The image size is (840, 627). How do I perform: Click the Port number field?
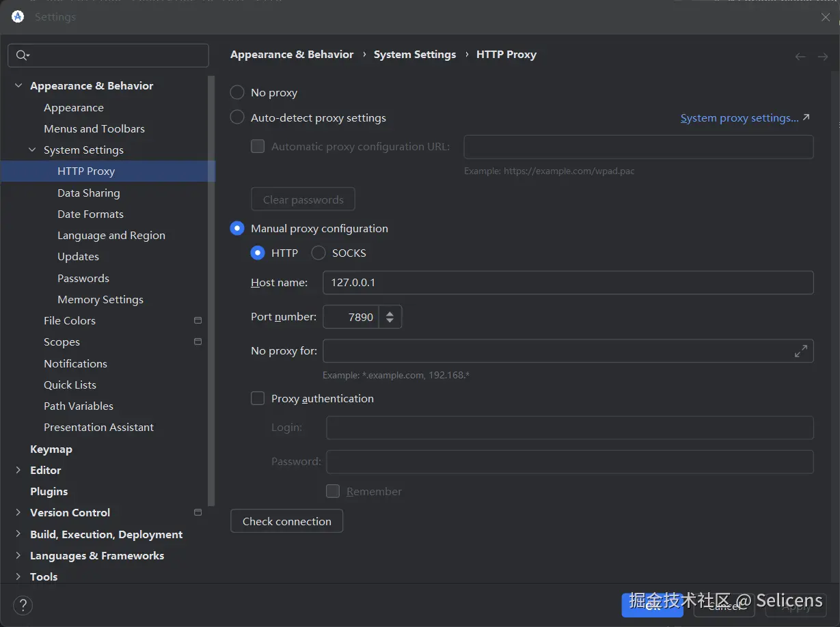tap(351, 317)
